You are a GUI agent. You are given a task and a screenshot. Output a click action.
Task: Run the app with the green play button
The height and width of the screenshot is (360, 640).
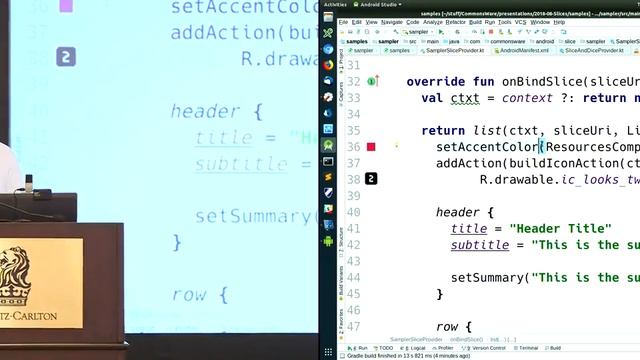point(441,32)
